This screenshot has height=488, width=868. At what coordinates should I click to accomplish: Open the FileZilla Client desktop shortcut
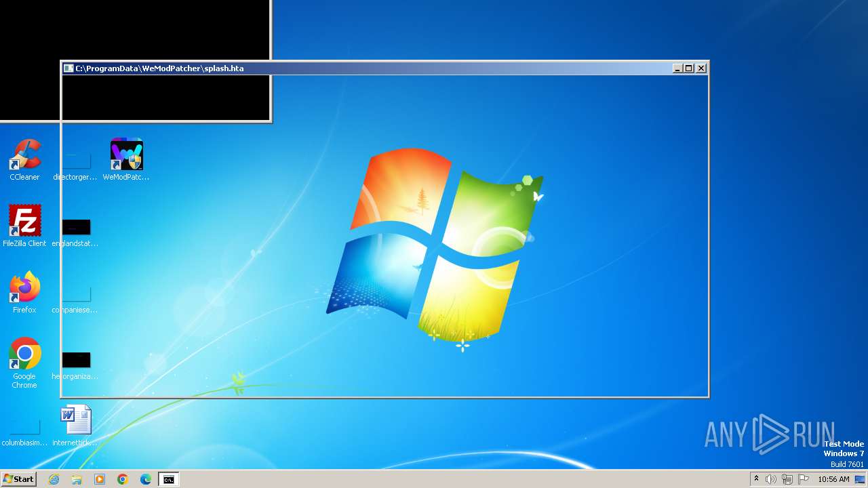point(24,226)
